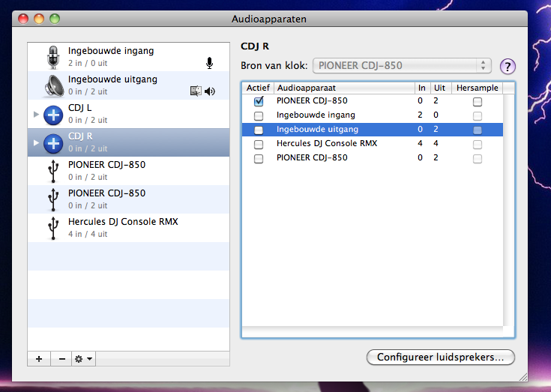Enable Actief for Ingebouwde uitgang
This screenshot has width=551, height=392.
point(259,130)
